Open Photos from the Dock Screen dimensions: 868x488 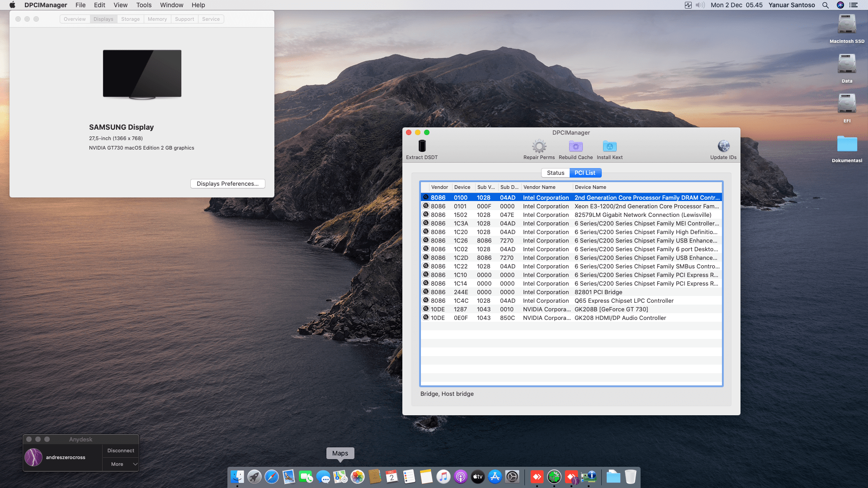coord(358,477)
